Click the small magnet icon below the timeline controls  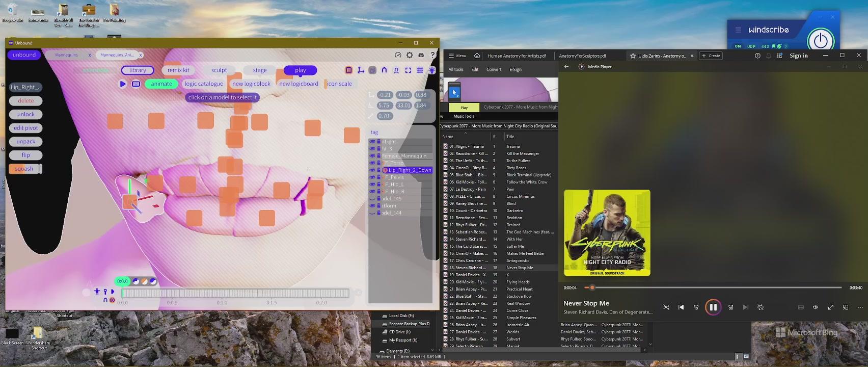point(105,300)
